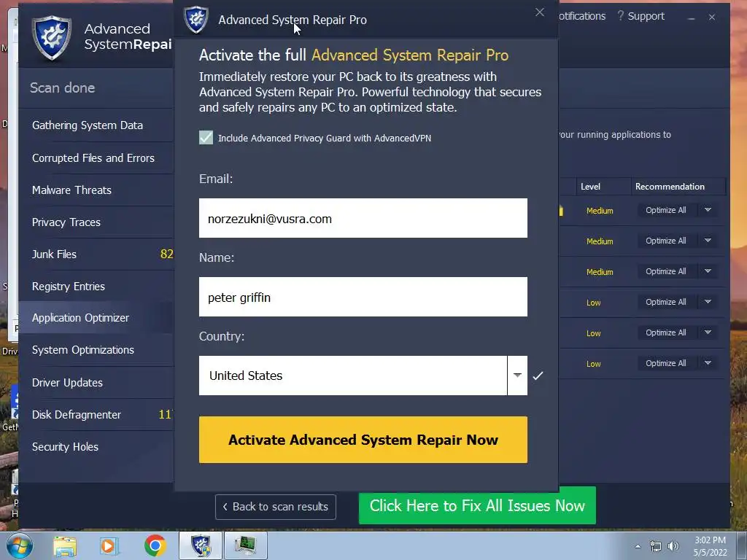Expand Optimize All dropdown in third Medium row
Image resolution: width=747 pixels, height=560 pixels.
point(708,271)
